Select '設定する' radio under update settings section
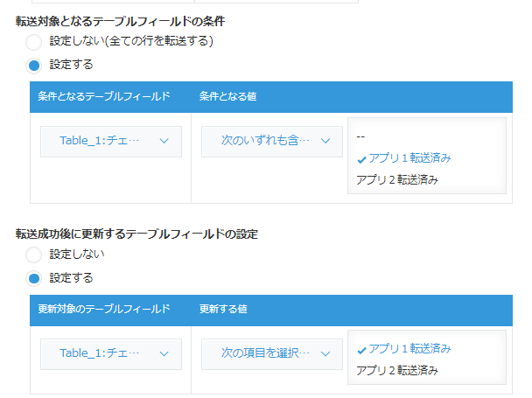The image size is (532, 398). (33, 278)
